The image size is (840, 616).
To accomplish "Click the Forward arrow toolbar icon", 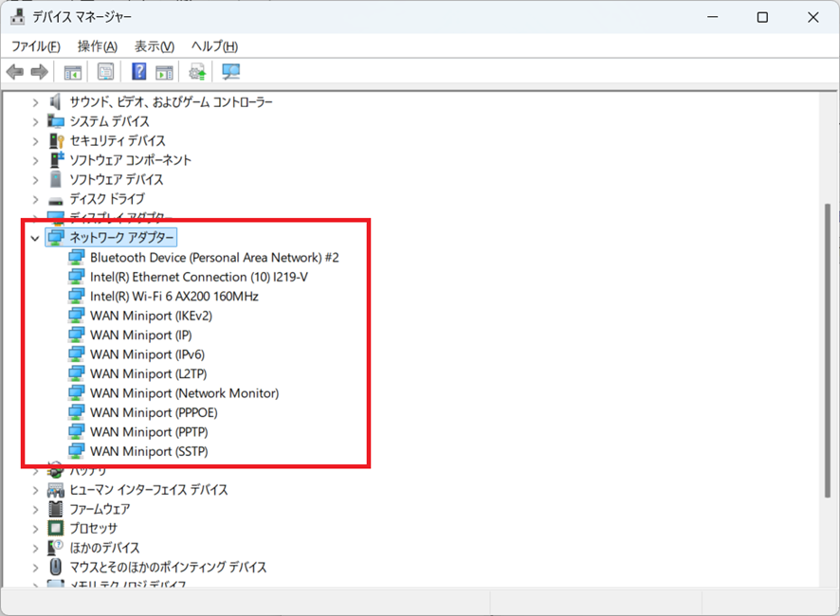I will click(x=39, y=72).
